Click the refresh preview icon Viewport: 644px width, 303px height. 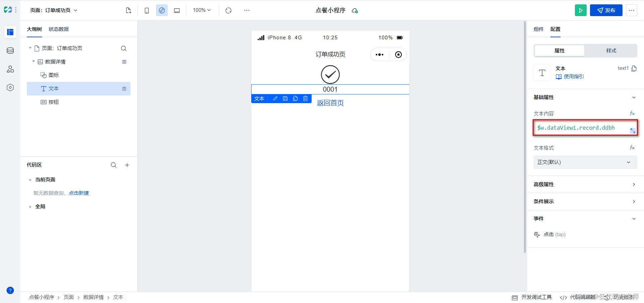228,10
